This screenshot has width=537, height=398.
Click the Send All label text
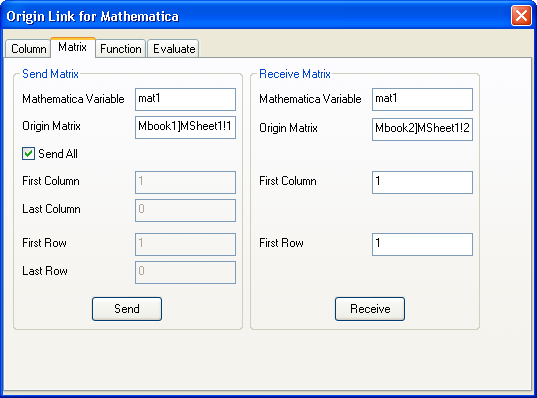point(58,154)
